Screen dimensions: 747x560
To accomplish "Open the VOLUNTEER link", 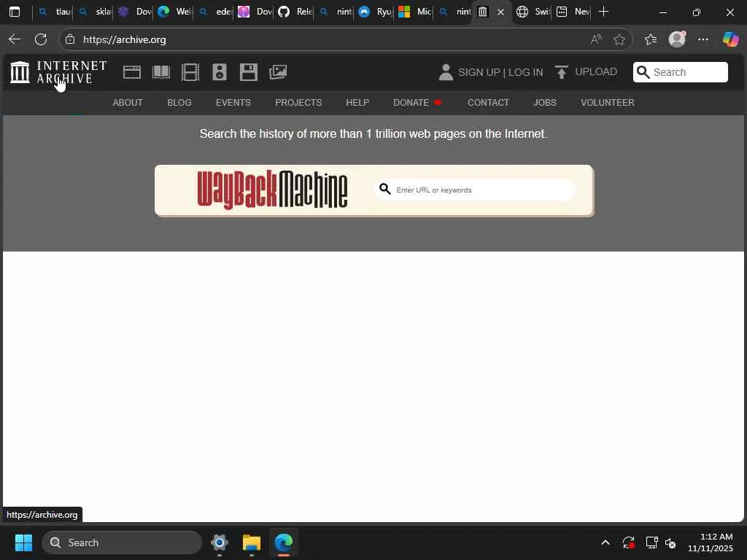I will tap(608, 102).
